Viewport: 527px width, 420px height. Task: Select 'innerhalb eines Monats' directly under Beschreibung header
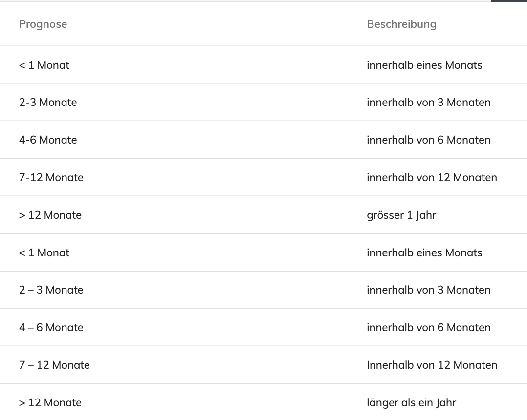tap(424, 65)
